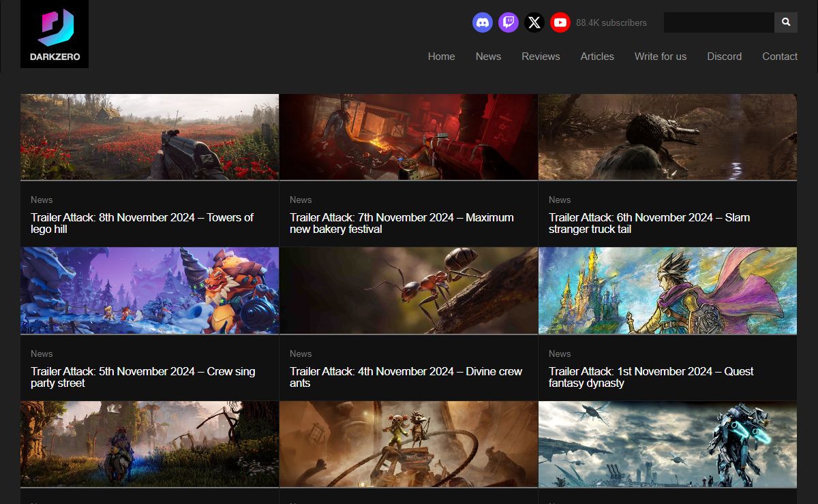Go to Home in navigation
The image size is (818, 504).
pos(442,57)
